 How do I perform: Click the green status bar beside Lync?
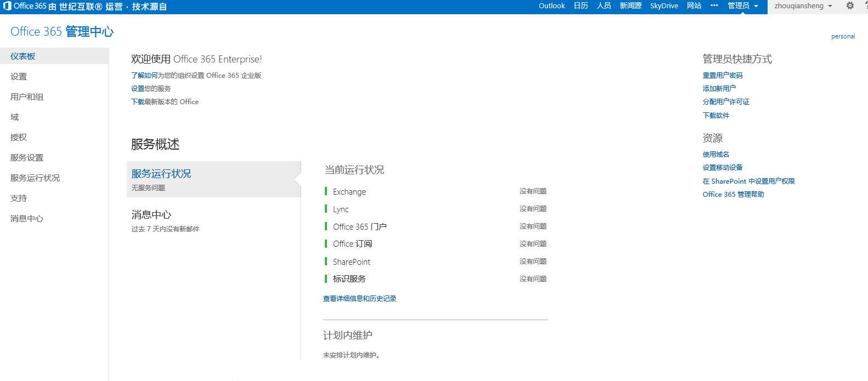click(326, 209)
